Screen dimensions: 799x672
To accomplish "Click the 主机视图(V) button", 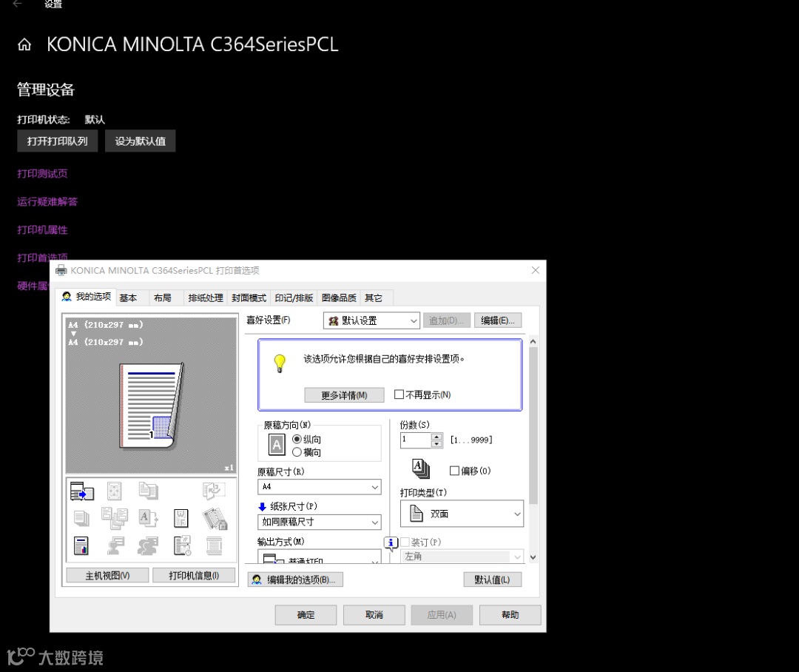I will point(107,576).
